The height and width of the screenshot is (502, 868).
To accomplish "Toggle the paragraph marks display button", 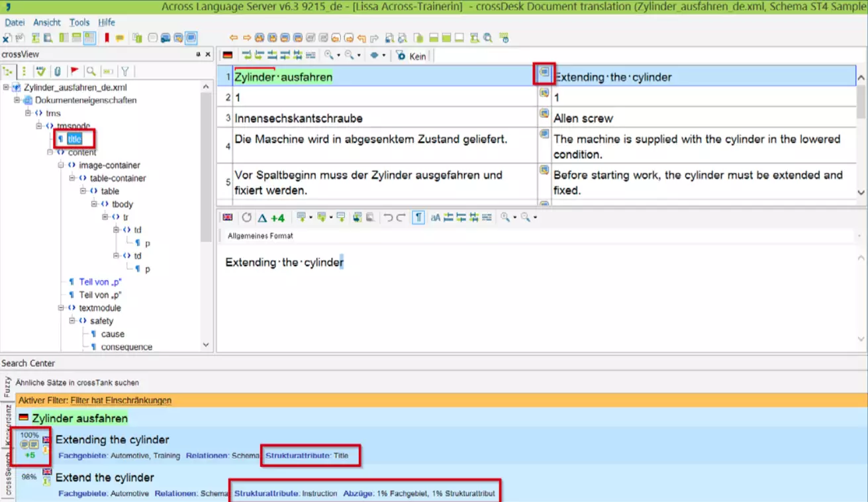I will point(418,217).
